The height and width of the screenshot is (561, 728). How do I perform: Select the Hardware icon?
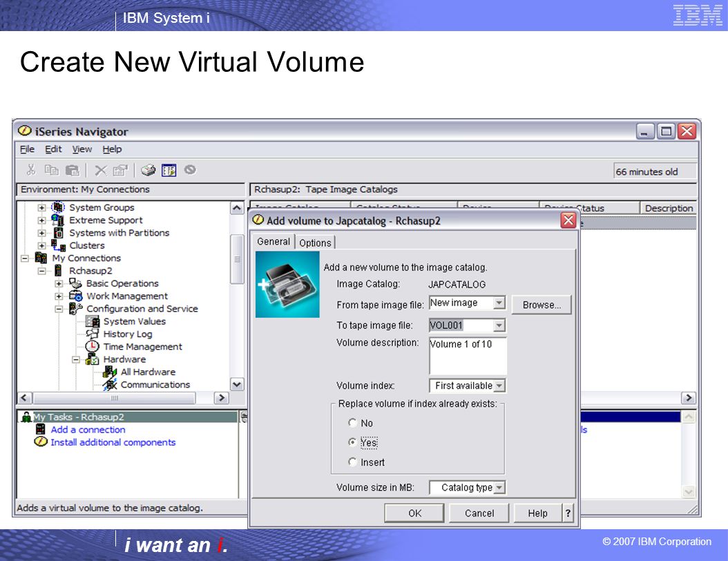pyautogui.click(x=93, y=359)
